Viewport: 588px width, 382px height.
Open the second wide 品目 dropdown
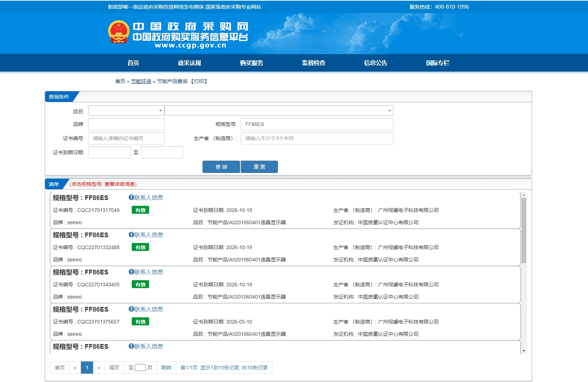(279, 110)
